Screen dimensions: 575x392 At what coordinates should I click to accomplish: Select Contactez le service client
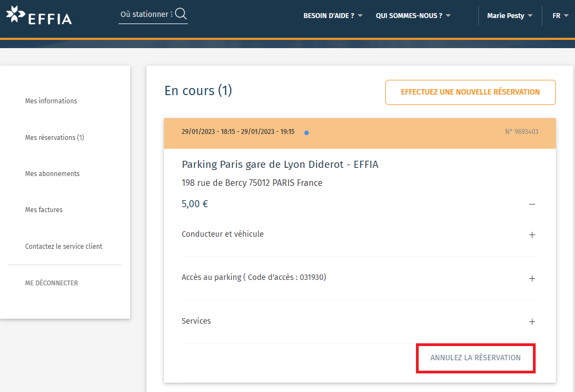tap(63, 247)
